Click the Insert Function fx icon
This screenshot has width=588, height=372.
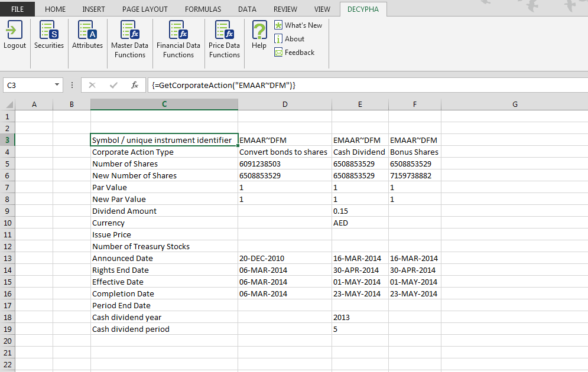coord(135,85)
